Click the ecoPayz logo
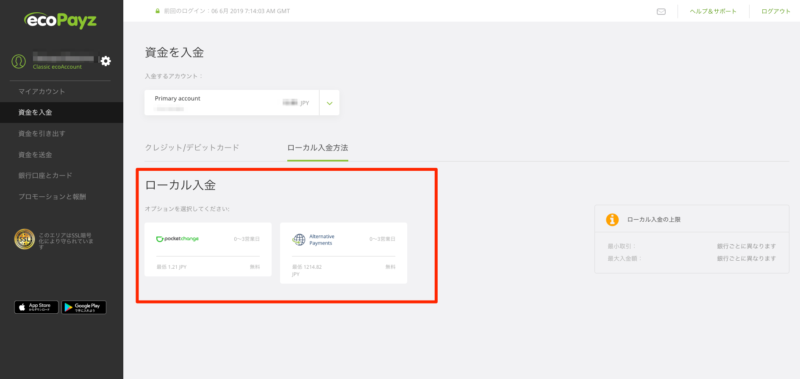Viewport: 800px width, 379px height. pos(60,20)
